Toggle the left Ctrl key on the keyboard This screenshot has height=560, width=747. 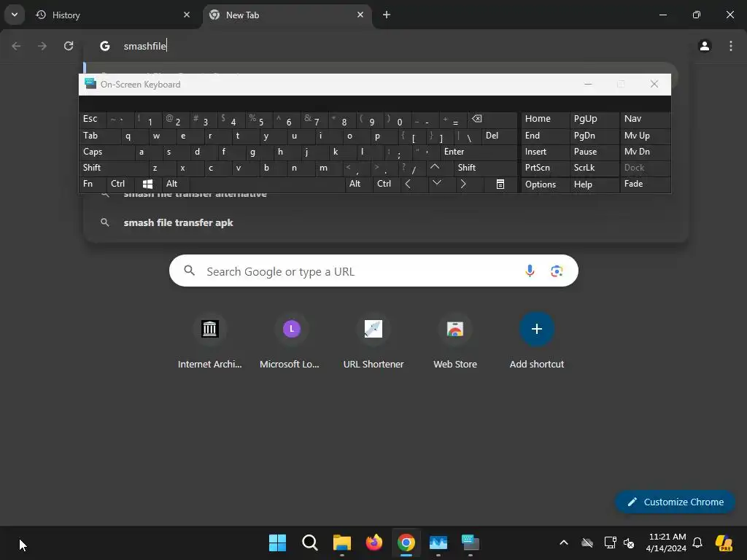120,184
